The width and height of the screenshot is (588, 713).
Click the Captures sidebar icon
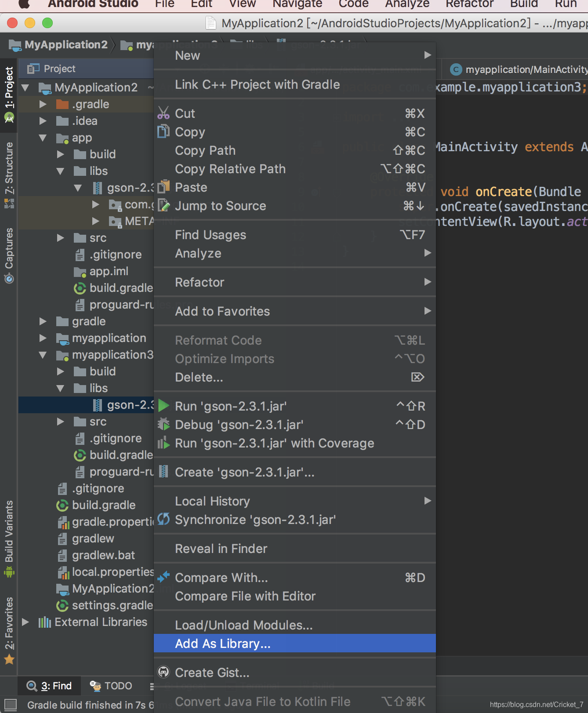[x=9, y=278]
